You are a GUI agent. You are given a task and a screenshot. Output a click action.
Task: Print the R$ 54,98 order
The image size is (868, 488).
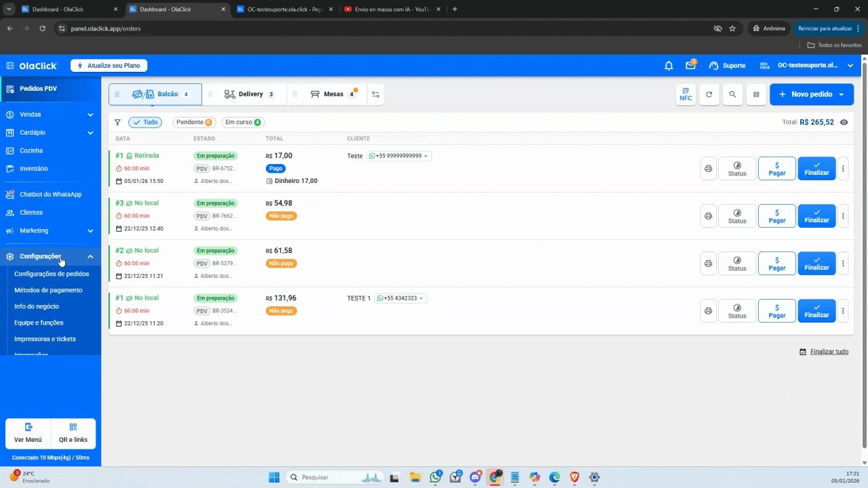click(x=708, y=216)
